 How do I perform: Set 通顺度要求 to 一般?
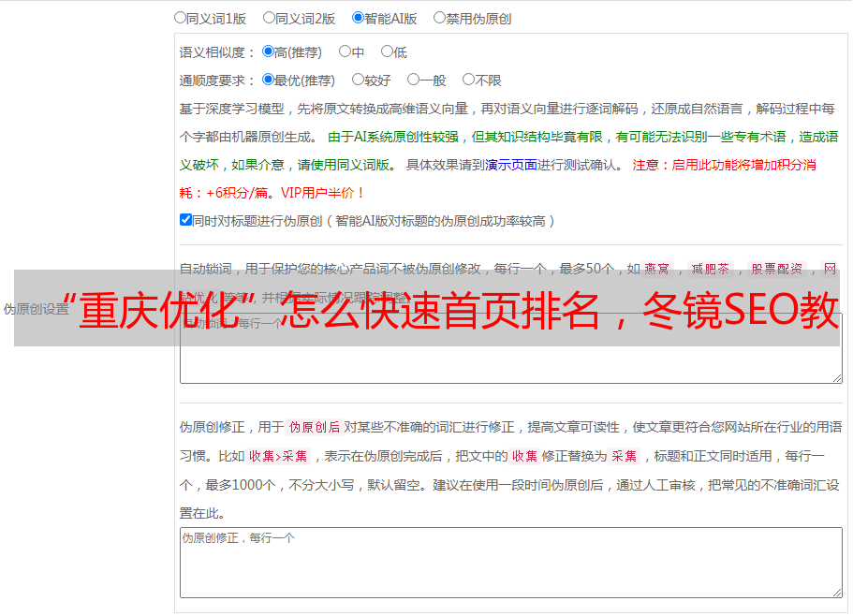[414, 80]
